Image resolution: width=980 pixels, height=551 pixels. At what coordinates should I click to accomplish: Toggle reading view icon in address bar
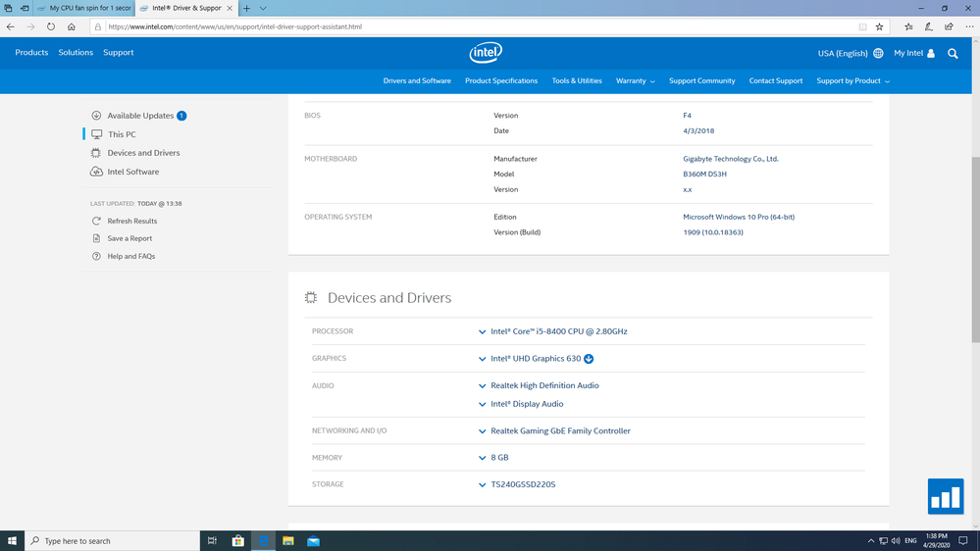pos(862,26)
